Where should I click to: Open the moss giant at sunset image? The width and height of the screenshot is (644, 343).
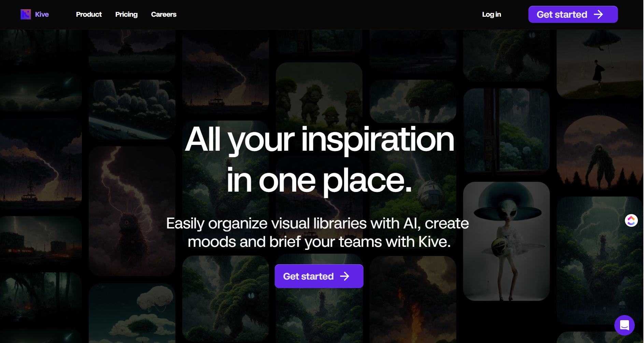pyautogui.click(x=599, y=152)
